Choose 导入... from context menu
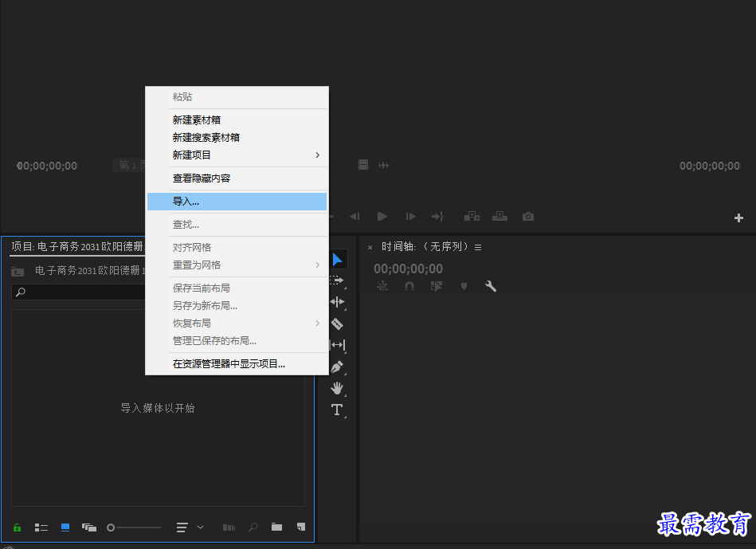The height and width of the screenshot is (549, 756). pos(237,202)
